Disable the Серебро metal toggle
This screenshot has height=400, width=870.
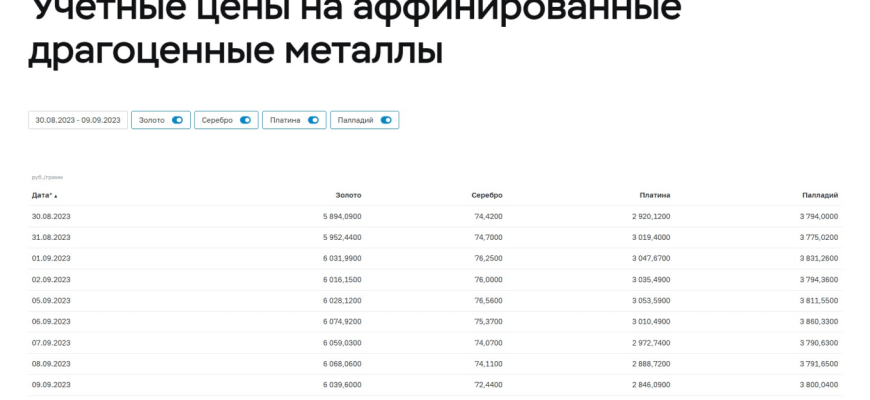245,120
